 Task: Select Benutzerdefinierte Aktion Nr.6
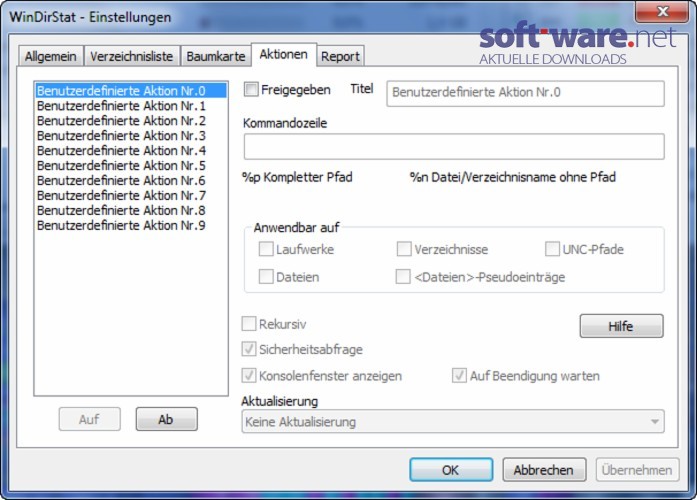click(x=131, y=180)
